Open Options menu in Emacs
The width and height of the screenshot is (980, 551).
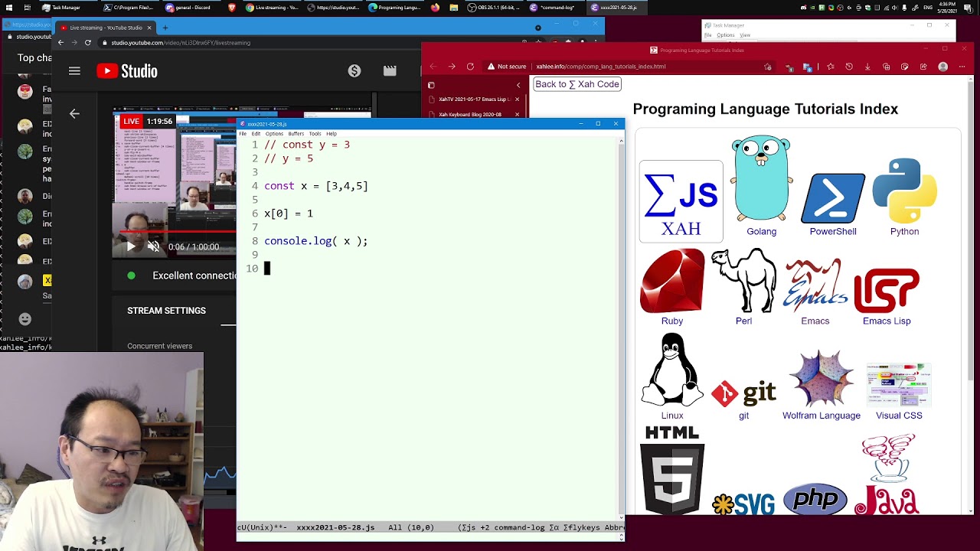pyautogui.click(x=274, y=134)
